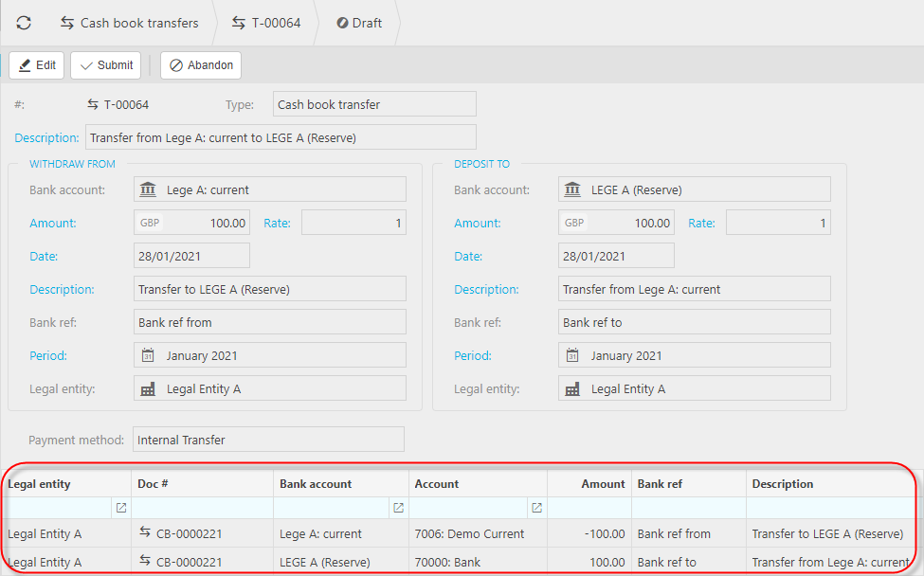Click building icon in withdraw Legal entity
Screen dimensions: 924x576
click(148, 388)
